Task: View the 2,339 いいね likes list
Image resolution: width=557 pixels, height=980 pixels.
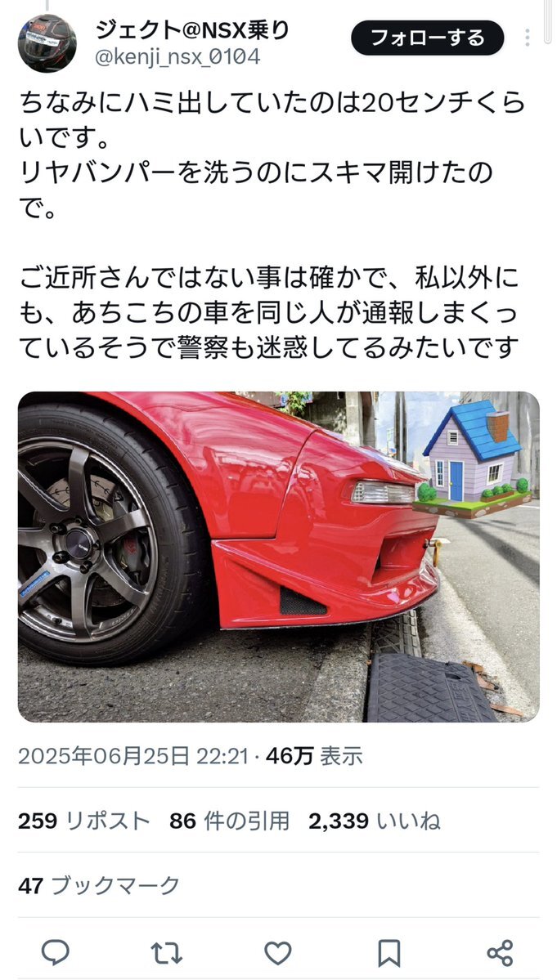Action: [375, 821]
